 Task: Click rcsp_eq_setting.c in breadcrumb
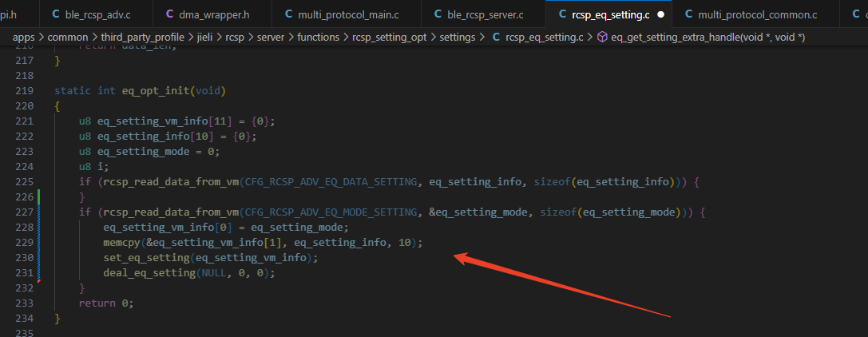point(545,38)
